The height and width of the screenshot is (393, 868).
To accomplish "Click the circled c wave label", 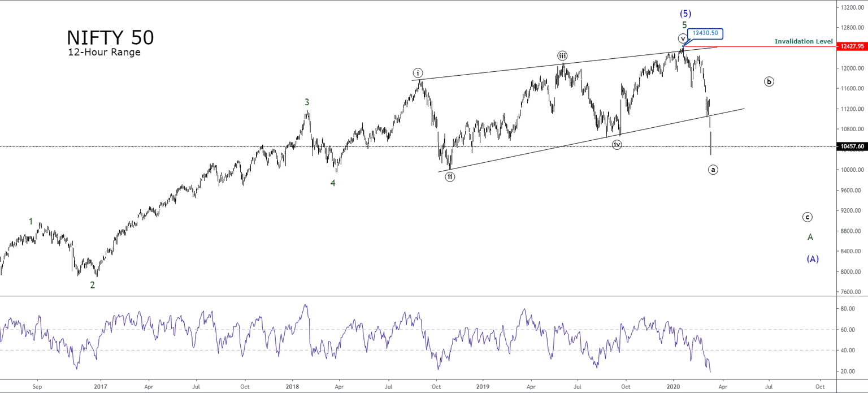I will pyautogui.click(x=808, y=217).
